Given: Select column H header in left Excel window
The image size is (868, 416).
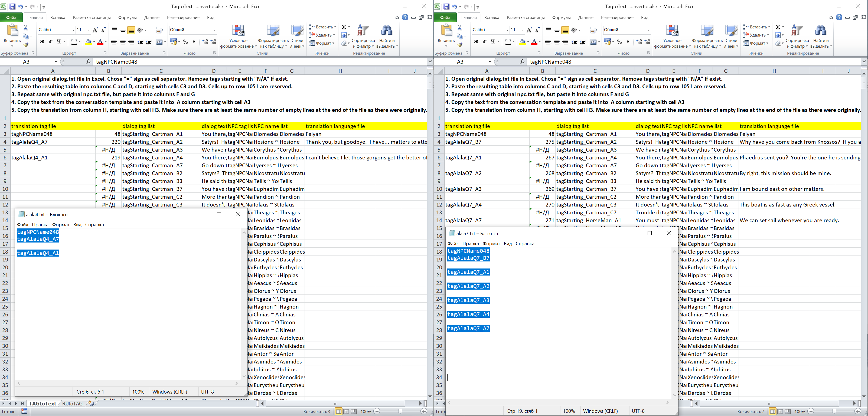Looking at the screenshot, I should coord(340,71).
